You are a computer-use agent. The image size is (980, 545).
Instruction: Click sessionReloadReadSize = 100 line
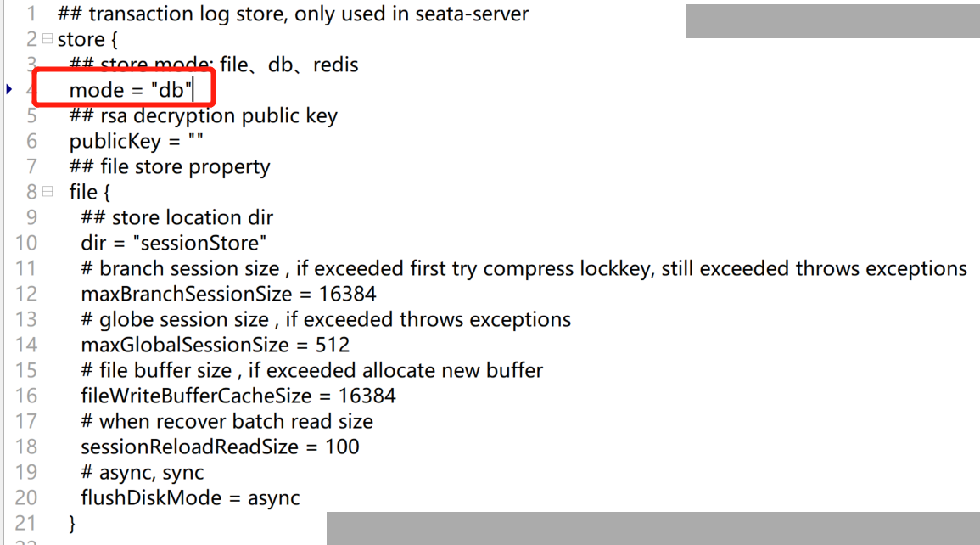[220, 447]
